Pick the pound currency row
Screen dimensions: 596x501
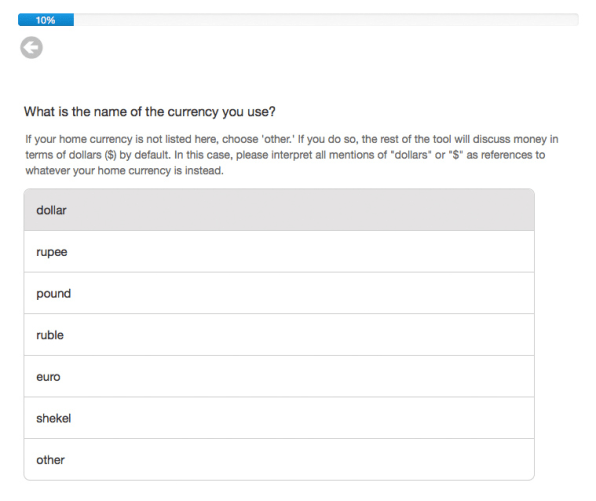point(279,293)
